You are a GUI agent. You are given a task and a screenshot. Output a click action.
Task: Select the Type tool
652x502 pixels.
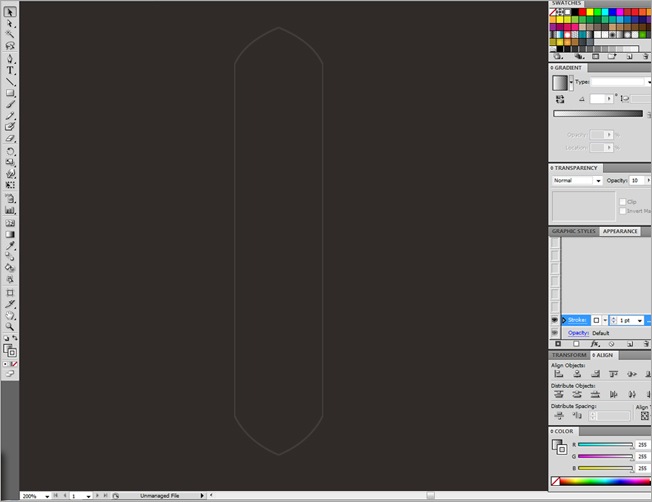(10, 70)
